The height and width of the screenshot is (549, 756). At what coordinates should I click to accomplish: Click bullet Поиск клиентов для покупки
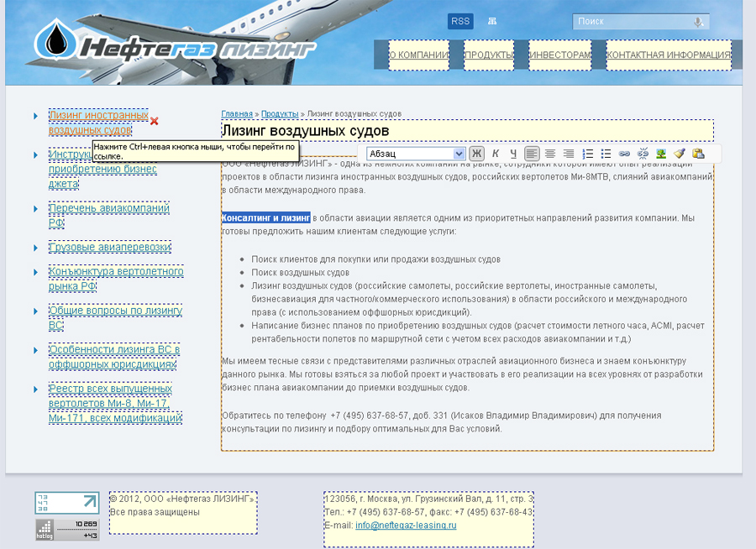click(375, 259)
